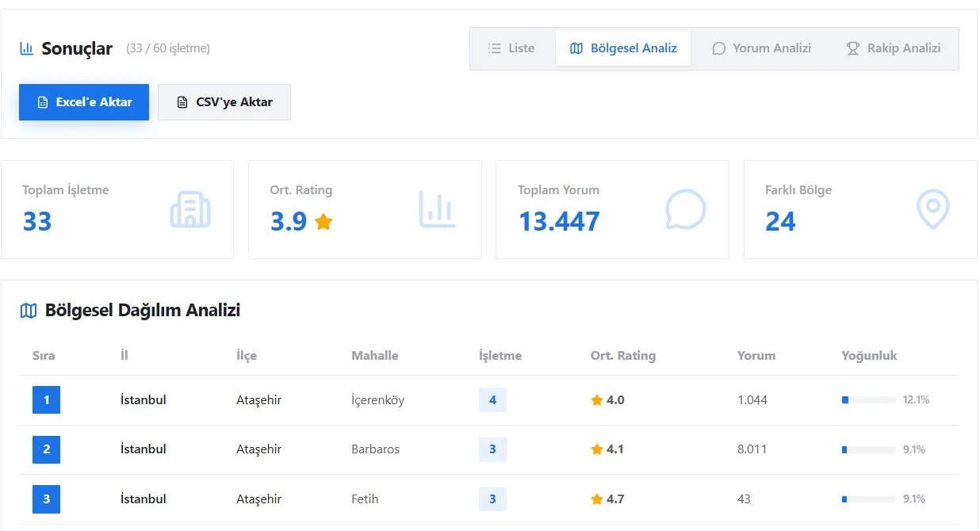Click the Mahalle column header
The image size is (980, 531).
pos(375,356)
